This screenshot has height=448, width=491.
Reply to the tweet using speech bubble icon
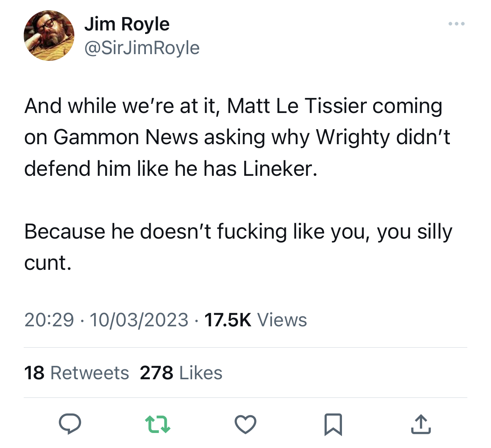(x=70, y=424)
